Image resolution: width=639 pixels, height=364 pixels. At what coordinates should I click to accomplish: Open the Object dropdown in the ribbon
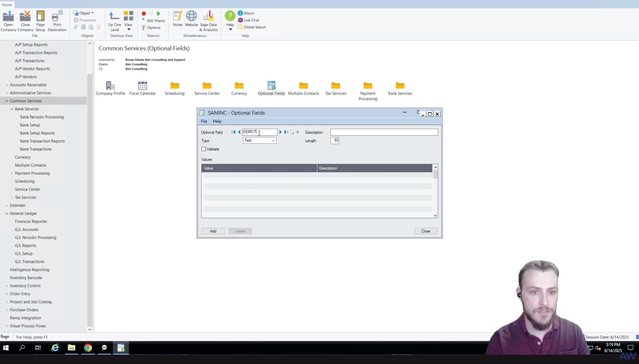click(84, 13)
